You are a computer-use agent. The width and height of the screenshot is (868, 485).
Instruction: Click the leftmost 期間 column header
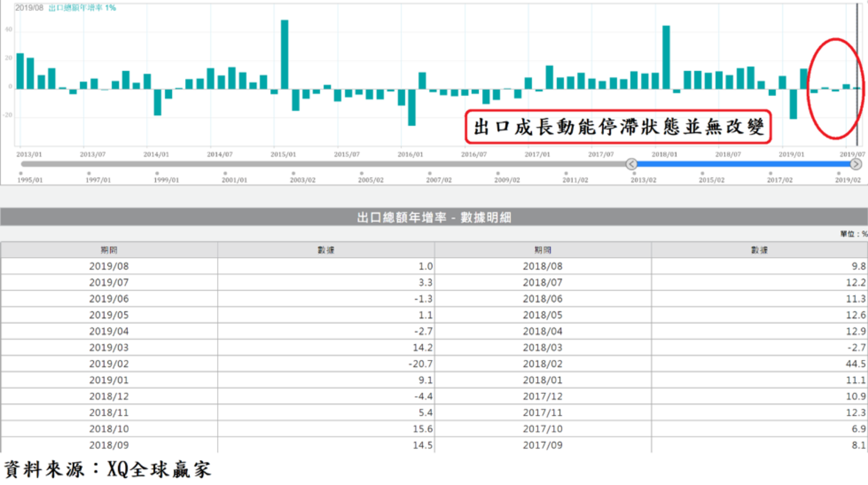tap(109, 250)
